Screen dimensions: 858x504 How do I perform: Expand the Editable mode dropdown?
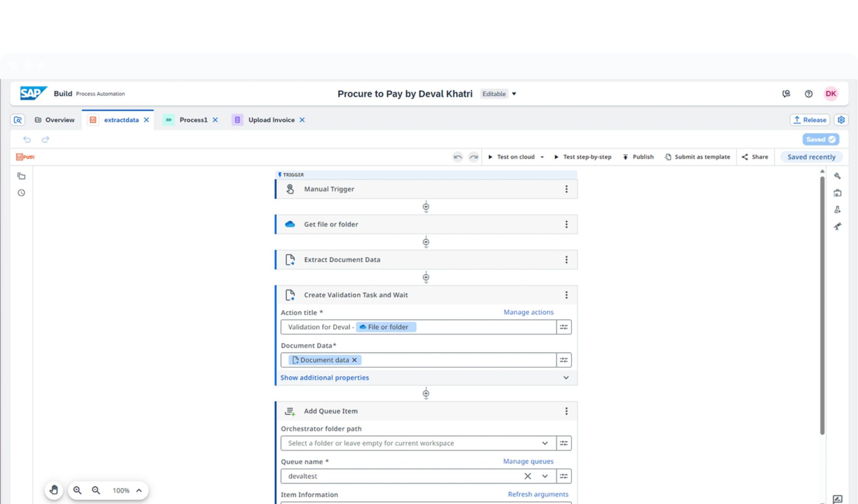coord(514,94)
